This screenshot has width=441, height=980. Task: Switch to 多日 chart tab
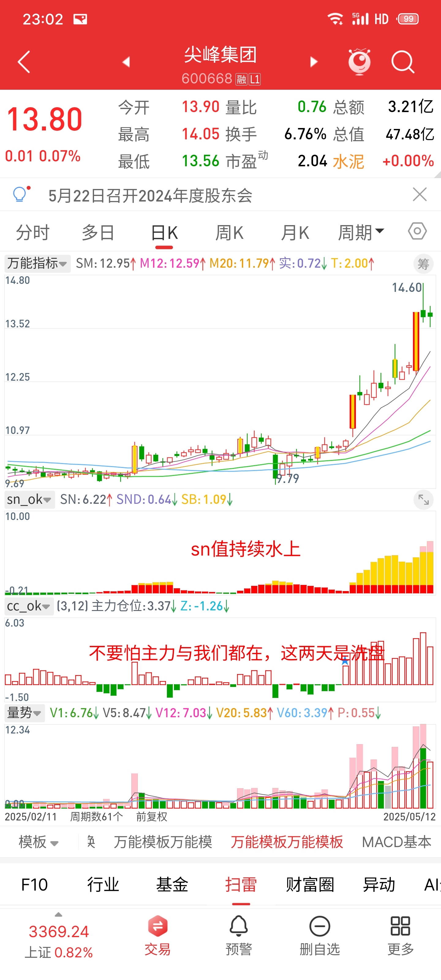(98, 232)
